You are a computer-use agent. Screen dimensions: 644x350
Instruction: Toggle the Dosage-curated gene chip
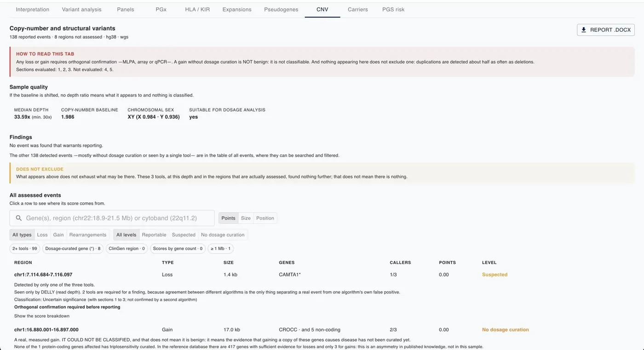pos(73,248)
